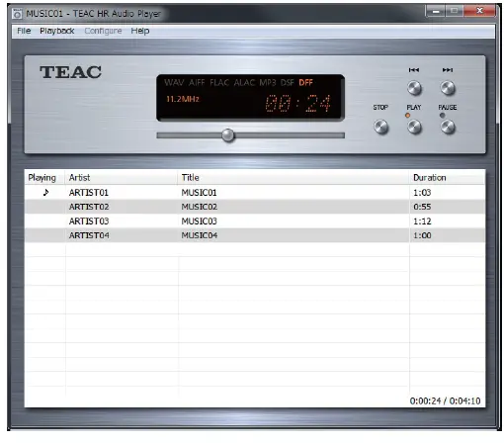
Task: Click the MP3 format indicator
Action: pos(268,82)
